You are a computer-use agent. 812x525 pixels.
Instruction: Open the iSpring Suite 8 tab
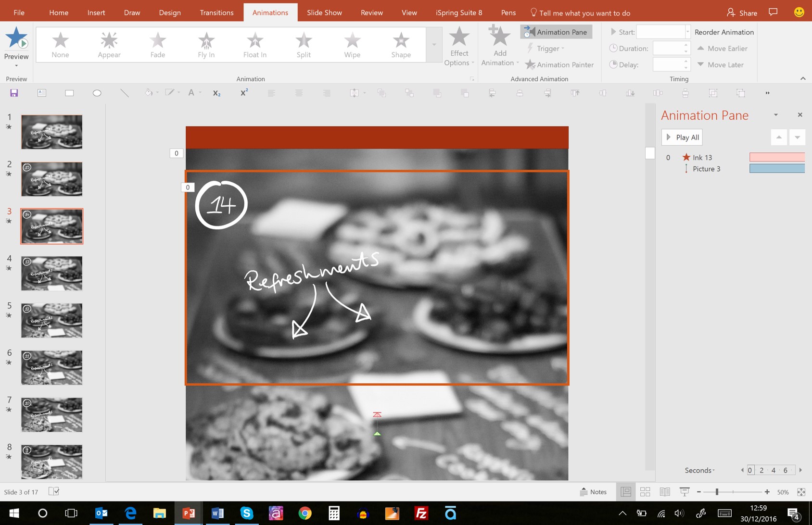[x=458, y=12]
